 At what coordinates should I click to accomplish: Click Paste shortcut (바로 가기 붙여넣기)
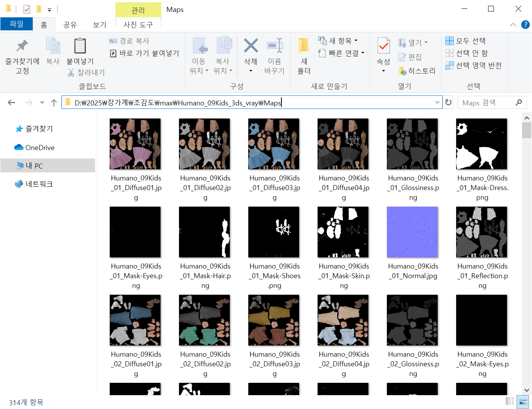(144, 53)
